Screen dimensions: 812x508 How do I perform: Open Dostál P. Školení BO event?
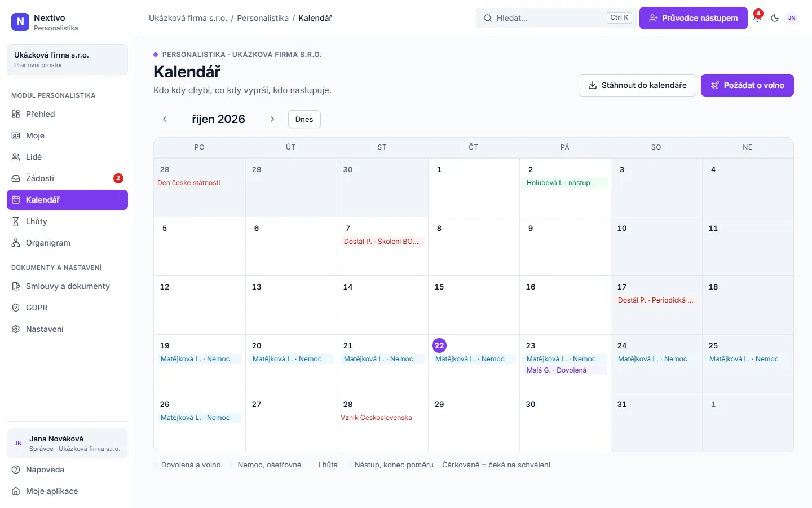coord(382,242)
